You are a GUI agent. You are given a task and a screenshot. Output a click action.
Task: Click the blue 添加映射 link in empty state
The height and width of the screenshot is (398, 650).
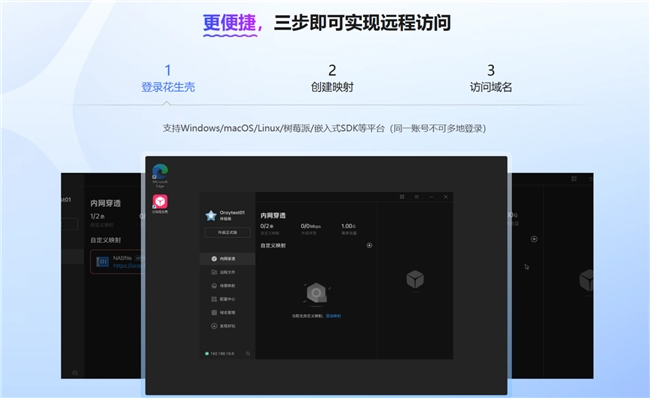pos(333,316)
